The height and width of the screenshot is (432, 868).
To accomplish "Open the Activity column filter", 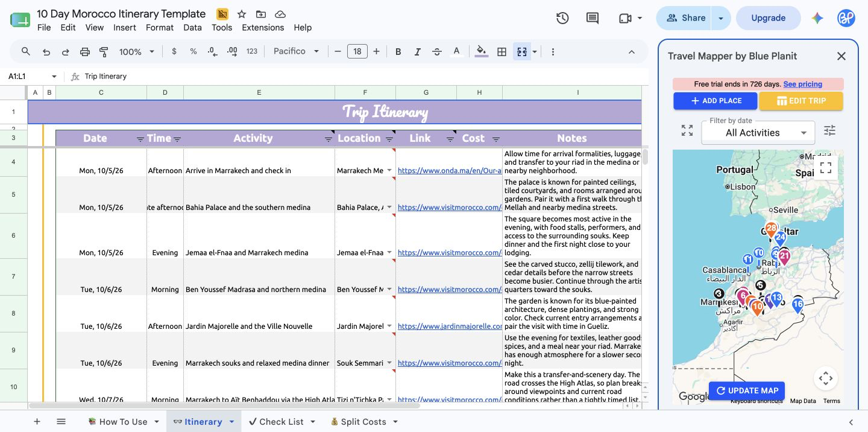I will point(329,139).
